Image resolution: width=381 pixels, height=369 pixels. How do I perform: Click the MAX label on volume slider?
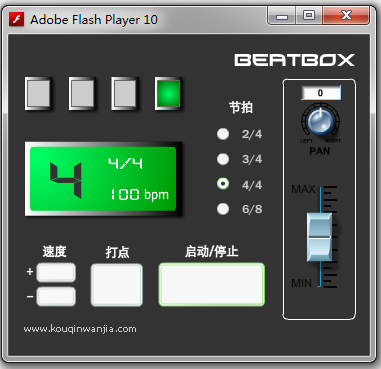click(303, 189)
